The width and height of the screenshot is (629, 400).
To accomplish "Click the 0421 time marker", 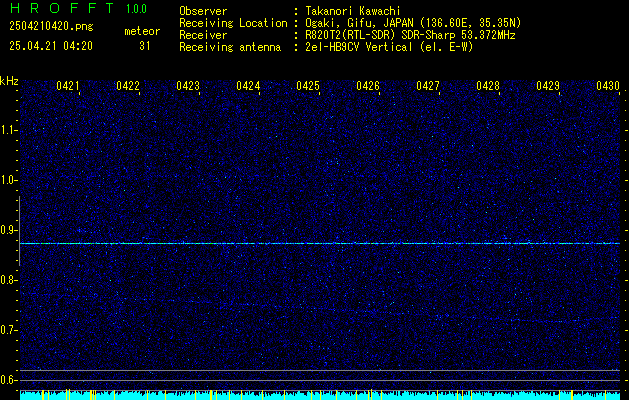I will pyautogui.click(x=67, y=86).
